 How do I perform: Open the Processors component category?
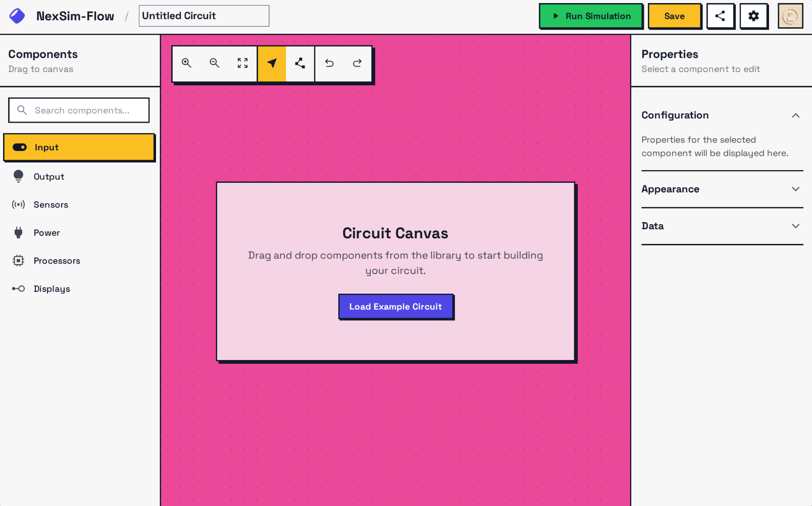(57, 261)
